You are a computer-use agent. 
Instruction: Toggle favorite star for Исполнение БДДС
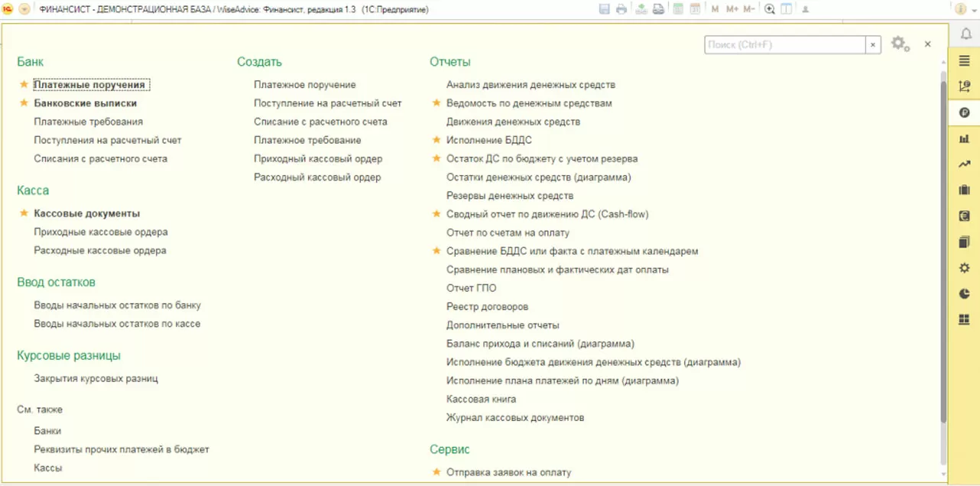(x=436, y=140)
